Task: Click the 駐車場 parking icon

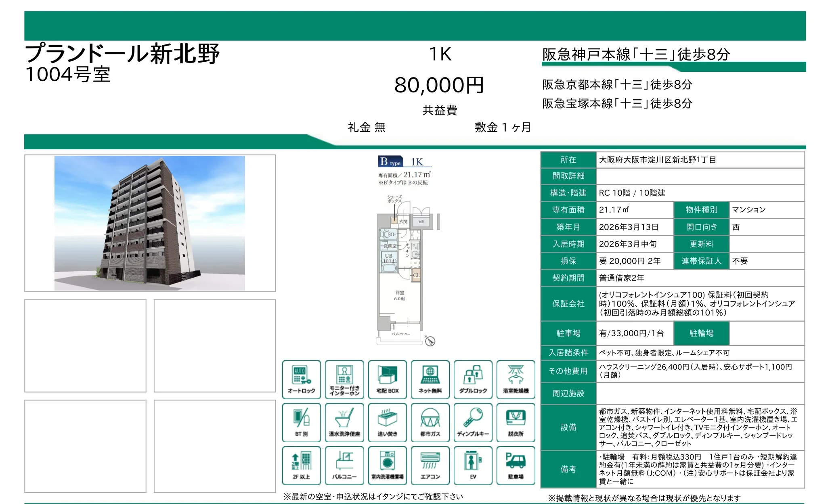Action: [516, 465]
